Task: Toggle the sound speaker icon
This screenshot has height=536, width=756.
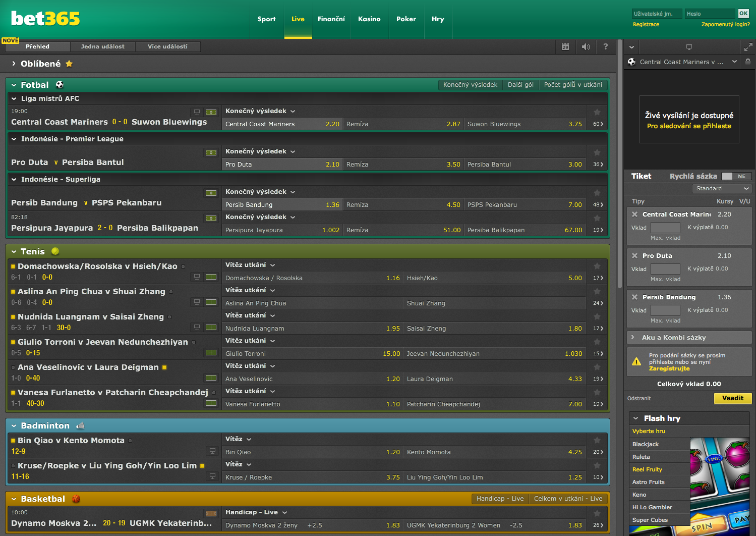Action: [586, 46]
